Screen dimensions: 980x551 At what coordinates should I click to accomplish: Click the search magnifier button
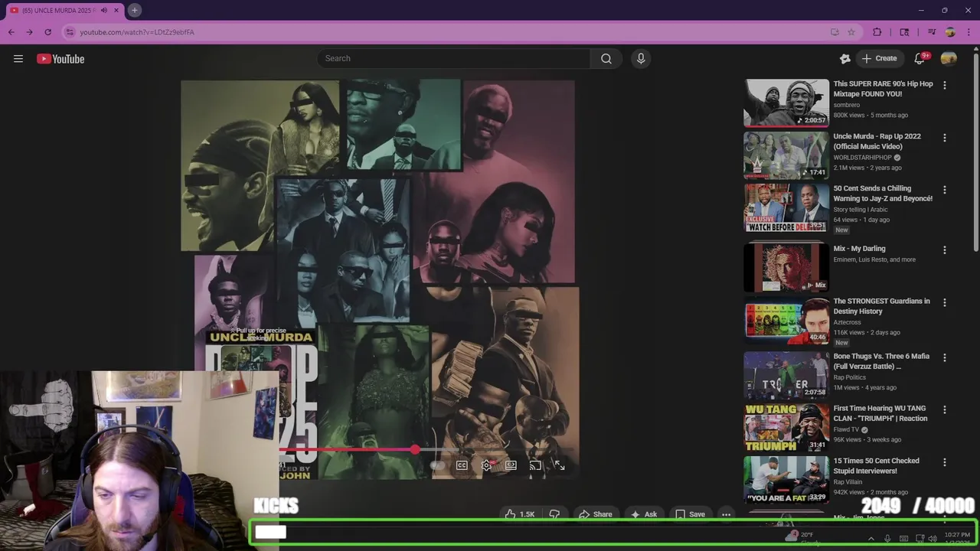pos(606,59)
